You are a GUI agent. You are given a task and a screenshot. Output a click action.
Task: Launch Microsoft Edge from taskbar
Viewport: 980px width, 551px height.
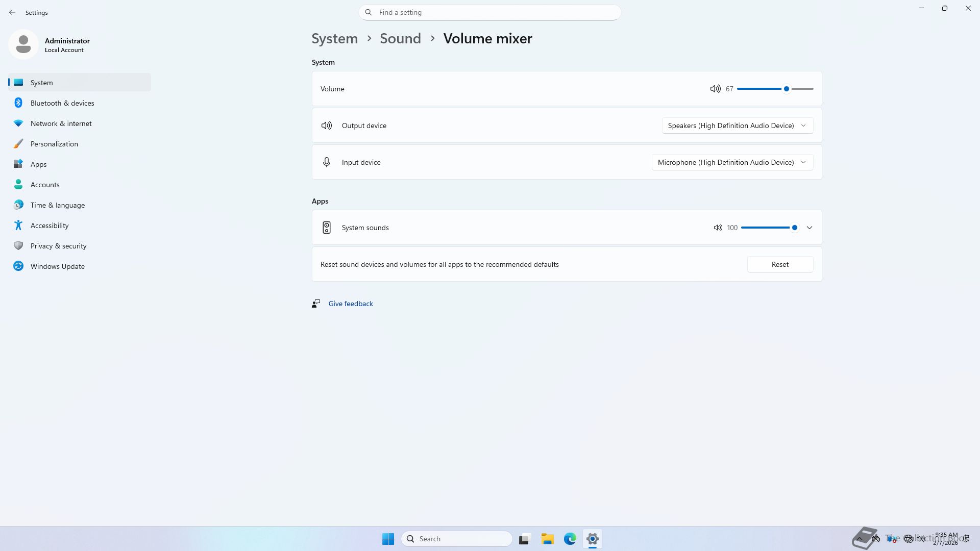(570, 539)
